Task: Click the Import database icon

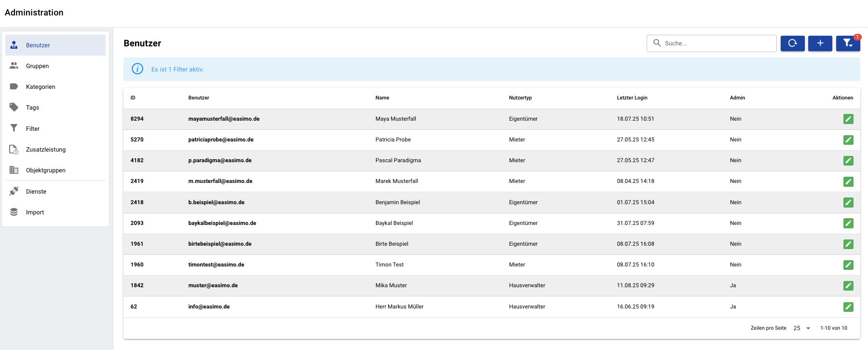Action: [x=14, y=212]
